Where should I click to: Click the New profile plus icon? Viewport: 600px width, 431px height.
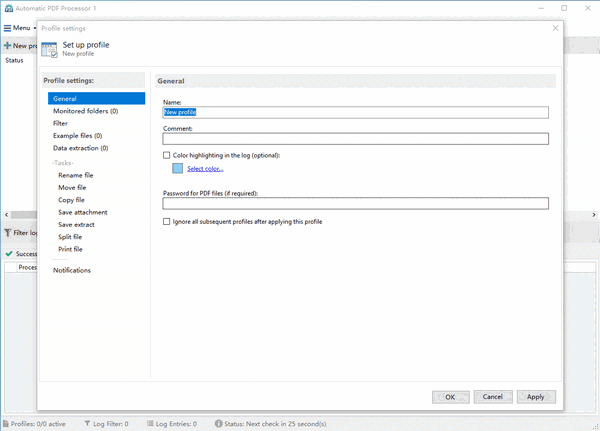pos(7,46)
